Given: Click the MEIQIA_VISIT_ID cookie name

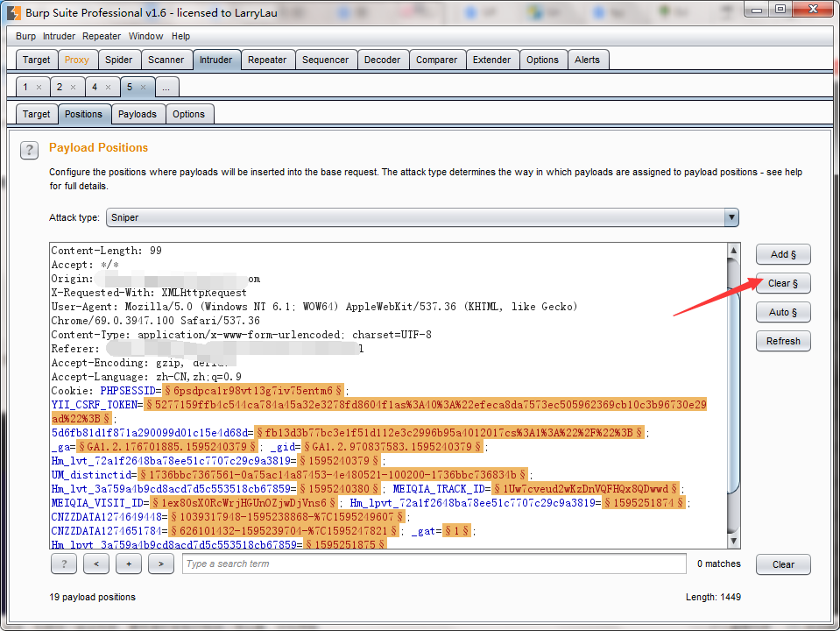Looking at the screenshot, I should point(99,503).
